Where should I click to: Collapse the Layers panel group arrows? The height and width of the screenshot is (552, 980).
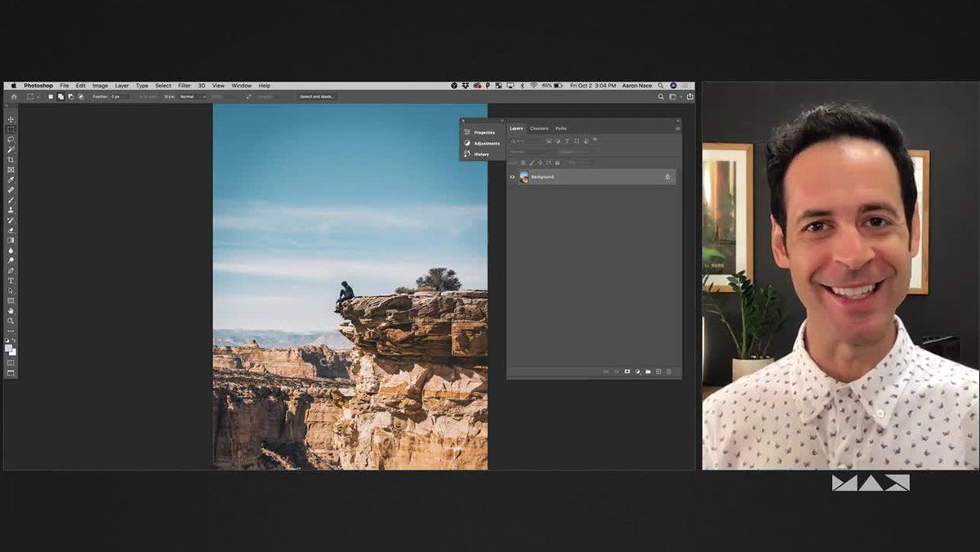click(x=677, y=121)
